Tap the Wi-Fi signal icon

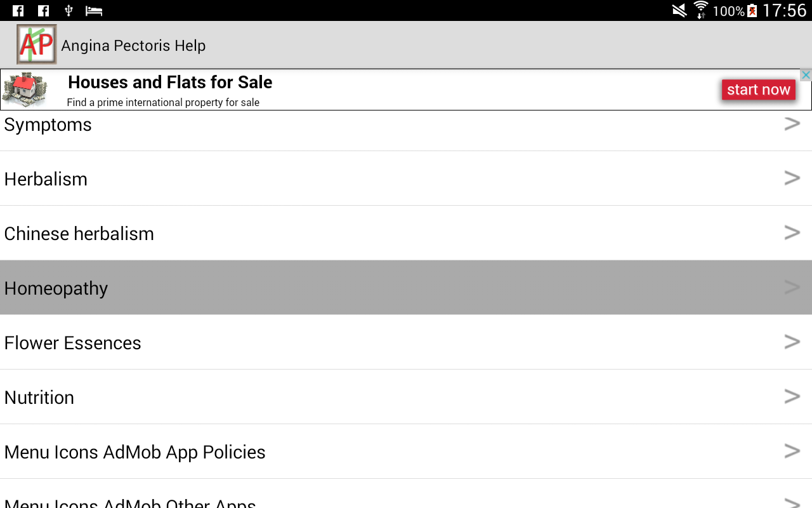700,11
